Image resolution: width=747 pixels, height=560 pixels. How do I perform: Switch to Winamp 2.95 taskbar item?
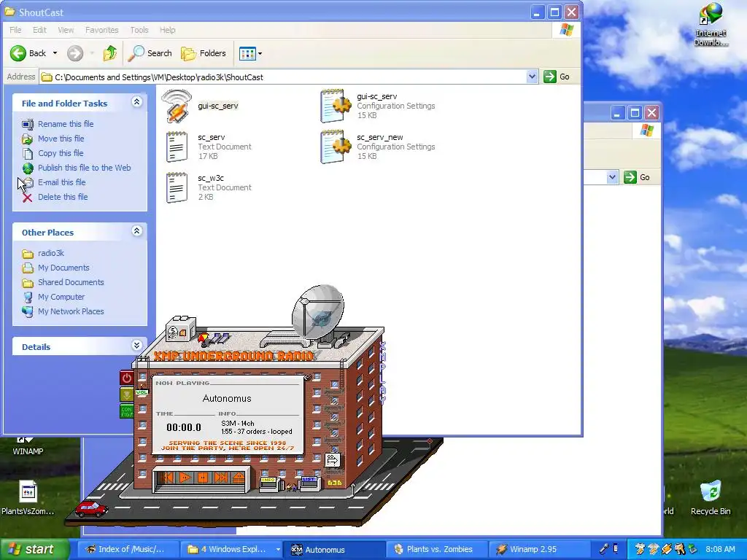pos(539,549)
